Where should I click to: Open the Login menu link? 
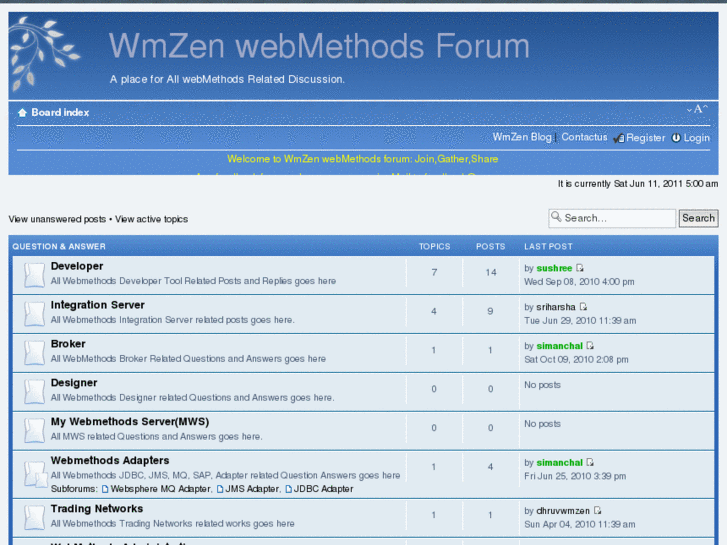pyautogui.click(x=696, y=138)
